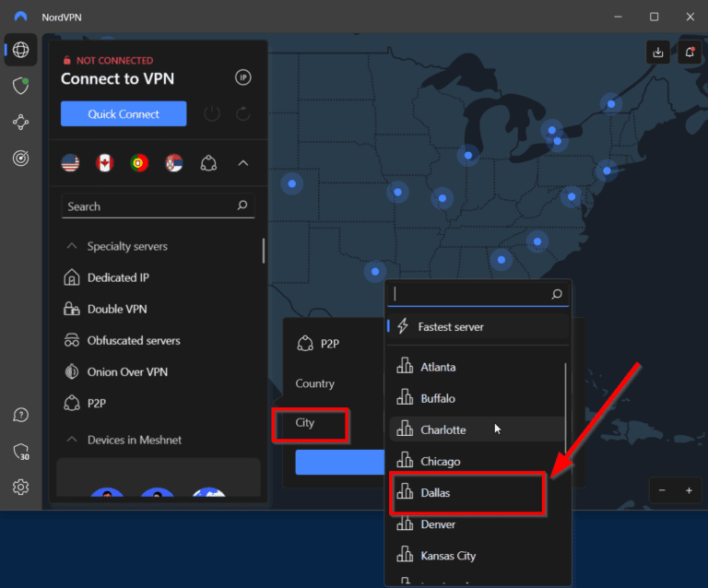Viewport: 708px width, 588px height.
Task: Open Threat Protection shield icon
Action: [21, 86]
